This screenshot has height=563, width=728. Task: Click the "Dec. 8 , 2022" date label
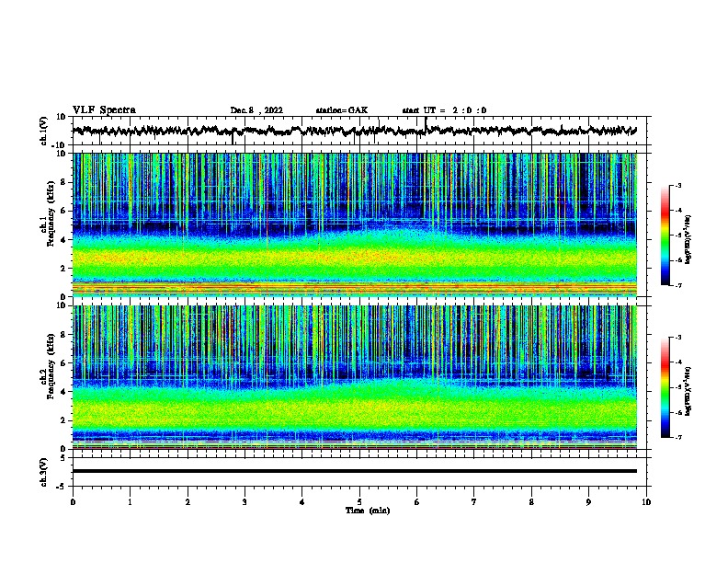(x=256, y=110)
